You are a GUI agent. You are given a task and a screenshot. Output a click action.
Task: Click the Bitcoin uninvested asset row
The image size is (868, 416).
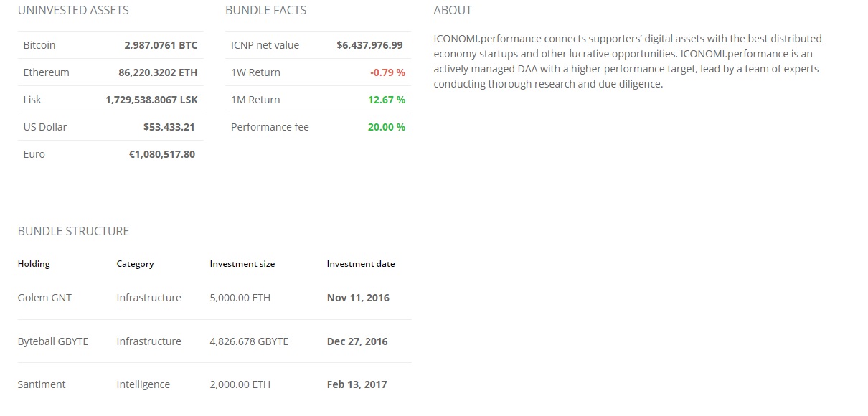click(110, 45)
